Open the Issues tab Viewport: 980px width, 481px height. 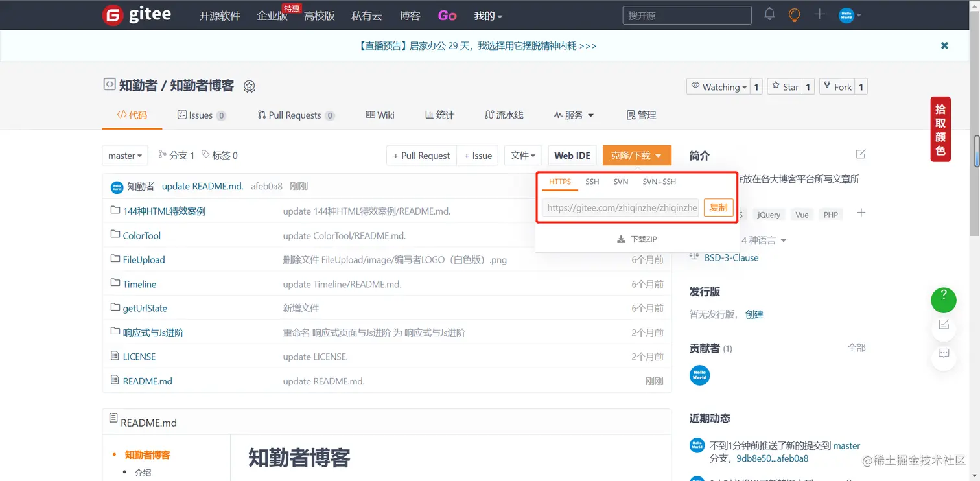[x=202, y=115]
